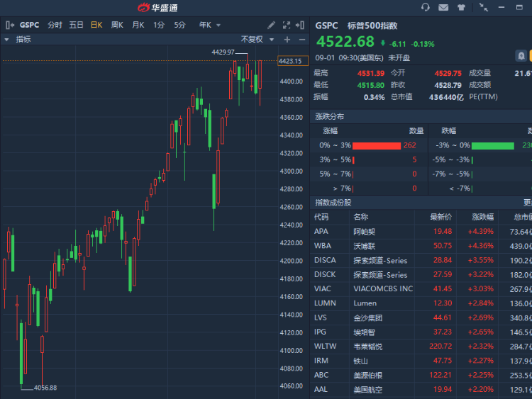This screenshot has width=532, height=399.
Task: Zoom out chart with minus button
Action: (x=301, y=40)
